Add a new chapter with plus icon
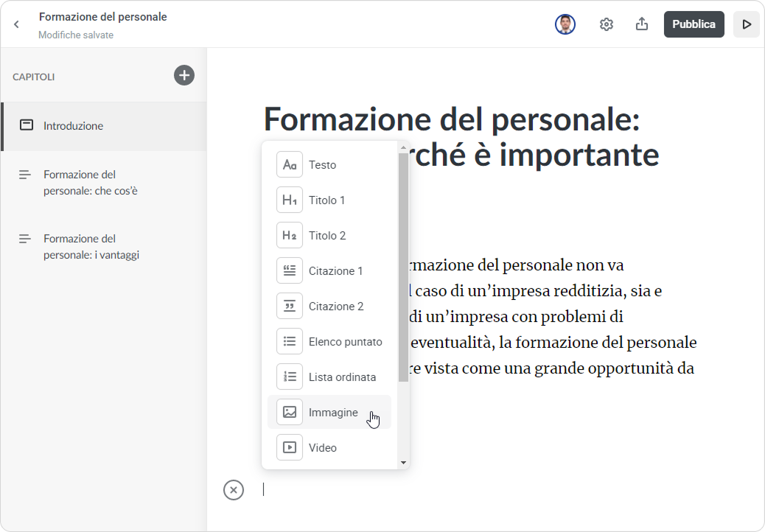This screenshot has width=765, height=532. (x=184, y=75)
